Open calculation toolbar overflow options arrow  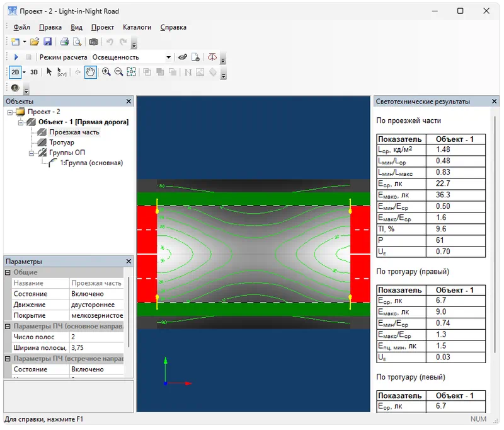pyautogui.click(x=223, y=59)
